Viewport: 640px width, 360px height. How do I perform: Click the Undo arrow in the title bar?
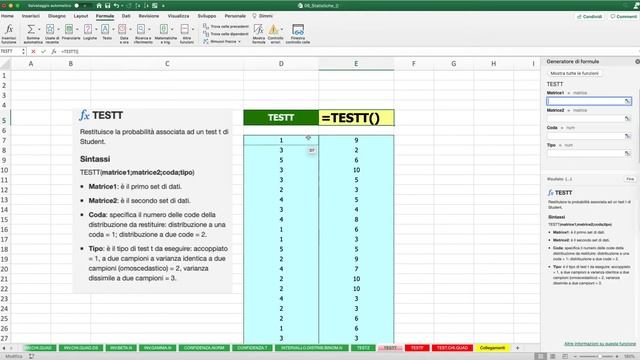[x=116, y=6]
